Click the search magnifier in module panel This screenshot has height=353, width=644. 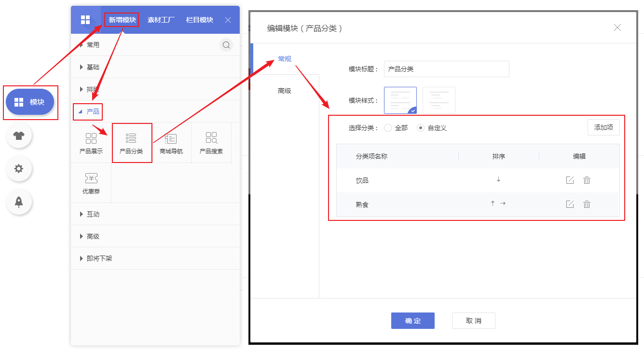coord(226,45)
